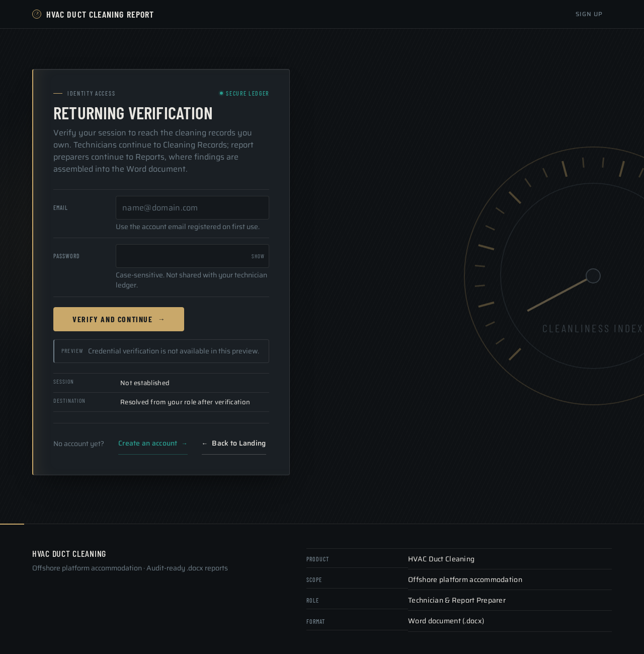Click the SESSION row label
This screenshot has height=654, width=644.
tap(63, 382)
